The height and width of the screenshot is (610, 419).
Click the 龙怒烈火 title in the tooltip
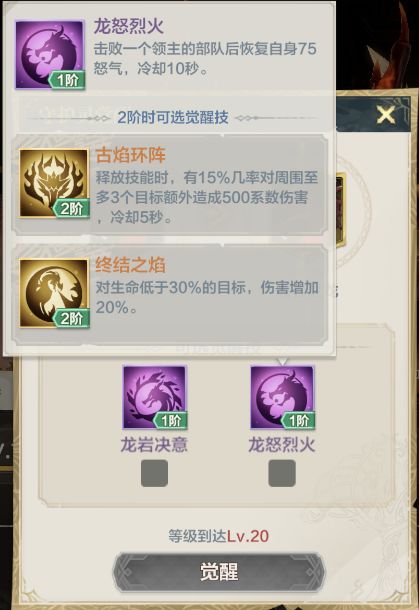[128, 26]
